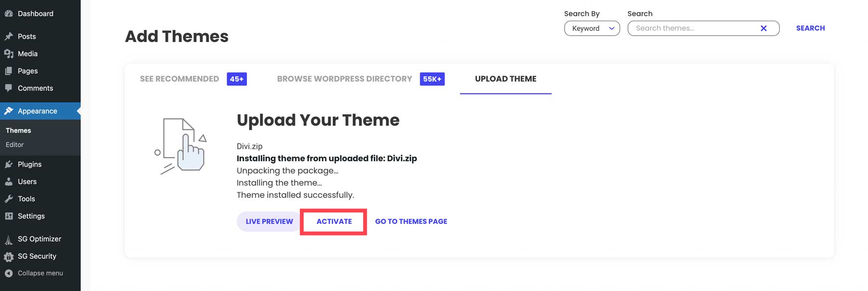Click the Comments speech bubble icon
This screenshot has width=868, height=291.
click(9, 88)
